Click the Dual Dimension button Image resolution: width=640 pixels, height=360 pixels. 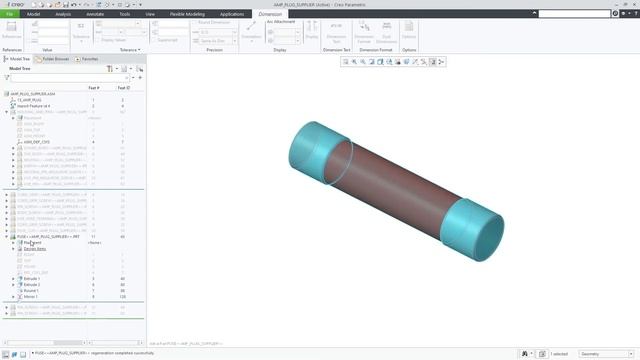[386, 33]
